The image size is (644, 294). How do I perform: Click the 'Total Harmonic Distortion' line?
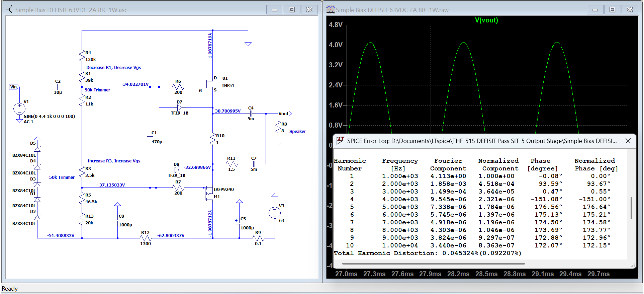(x=428, y=253)
